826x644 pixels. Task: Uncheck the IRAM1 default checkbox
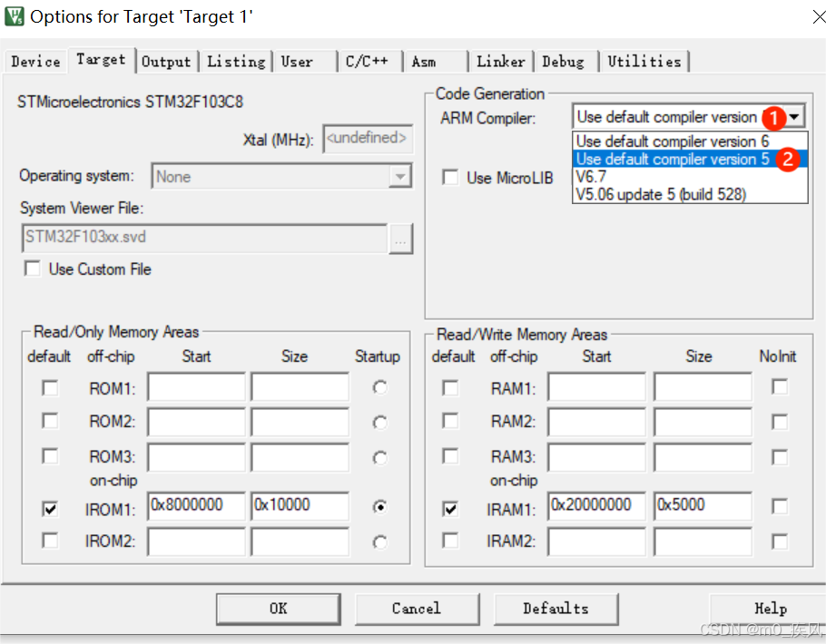click(x=450, y=509)
